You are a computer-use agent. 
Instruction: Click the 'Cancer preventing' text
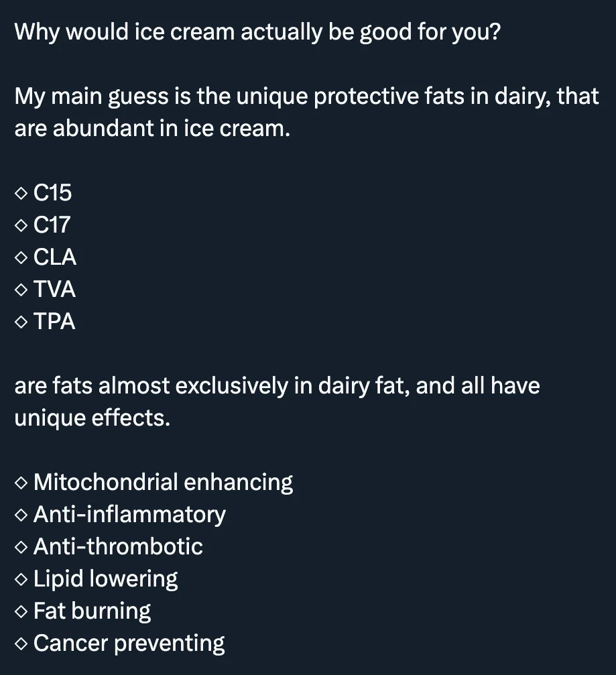pos(129,643)
